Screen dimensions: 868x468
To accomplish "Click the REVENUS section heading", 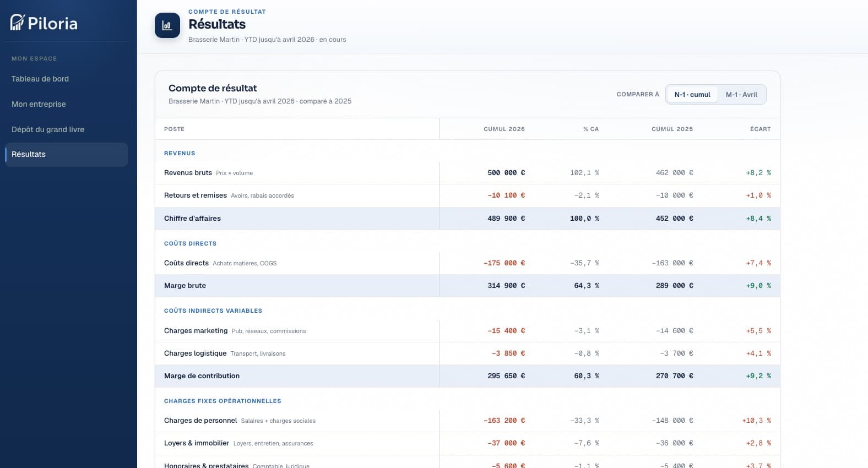I will click(180, 153).
